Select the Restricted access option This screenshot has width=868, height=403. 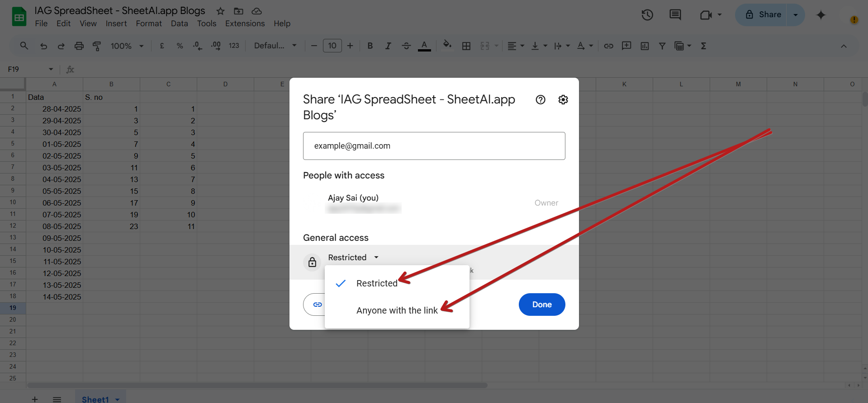point(397,283)
